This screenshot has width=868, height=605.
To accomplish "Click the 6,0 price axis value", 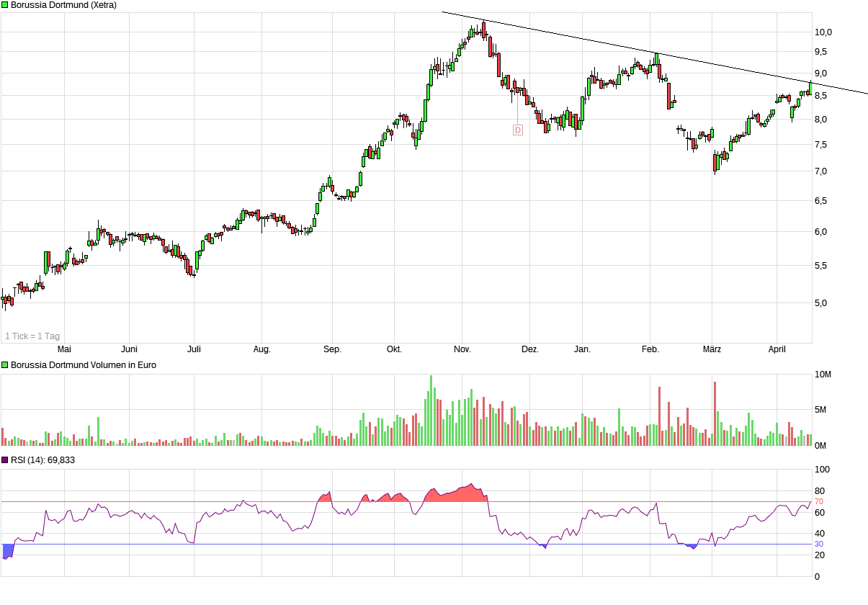I will tap(821, 232).
